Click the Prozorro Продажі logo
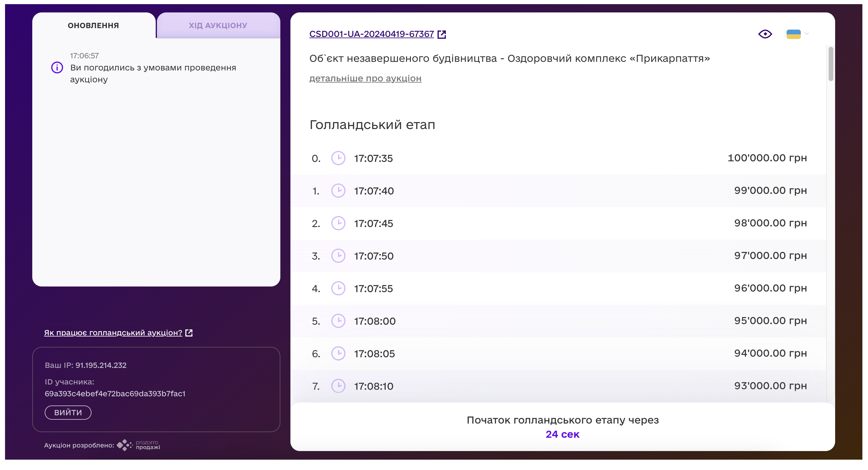This screenshot has height=470, width=868. 139,445
